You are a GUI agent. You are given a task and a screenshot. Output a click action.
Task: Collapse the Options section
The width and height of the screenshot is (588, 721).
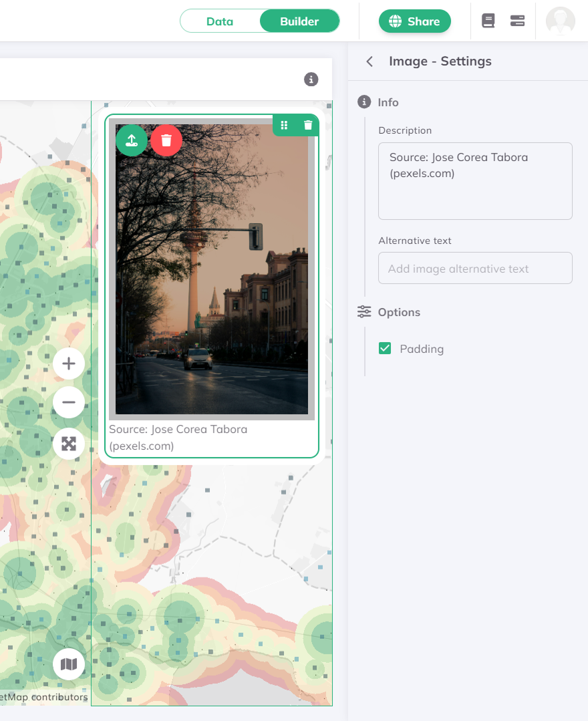[398, 312]
